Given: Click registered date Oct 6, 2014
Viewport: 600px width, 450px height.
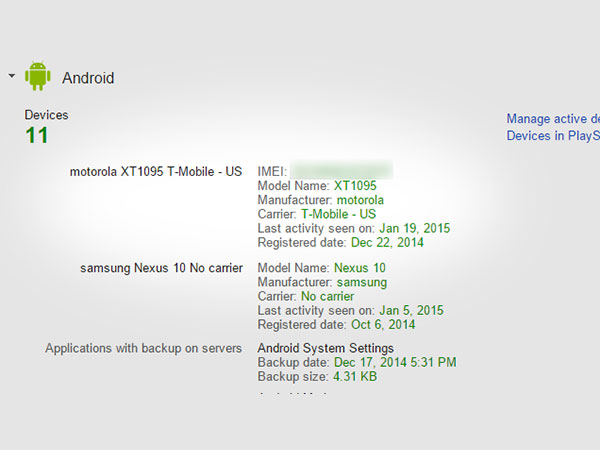Looking at the screenshot, I should tap(383, 324).
